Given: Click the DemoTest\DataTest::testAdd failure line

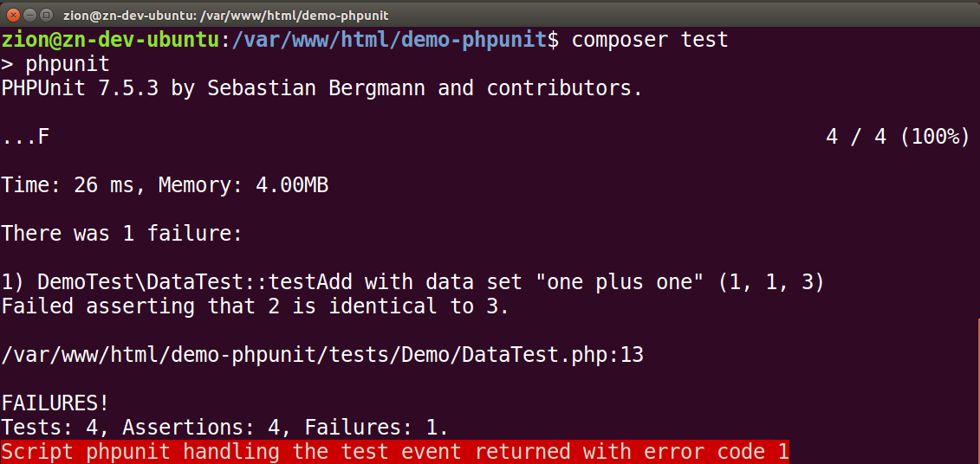Looking at the screenshot, I should 413,281.
